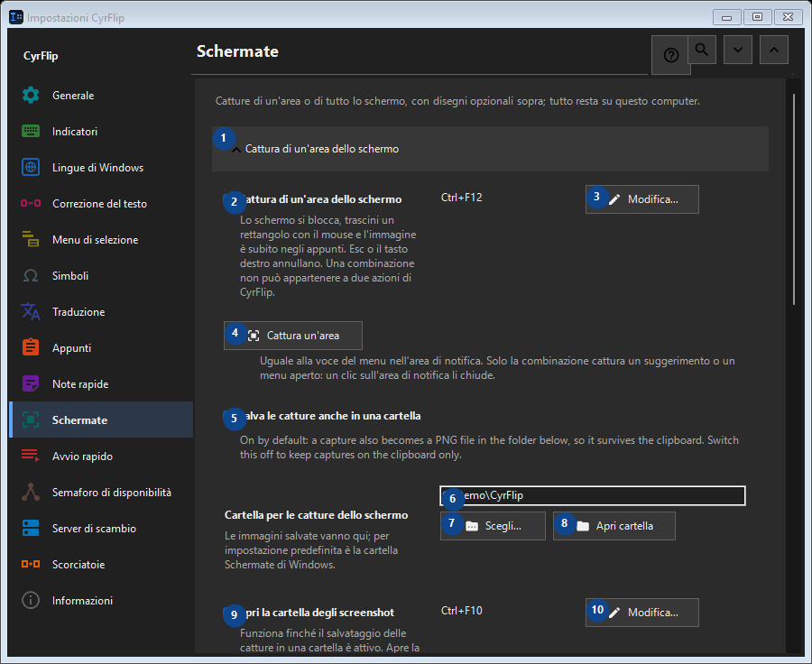Click the 'Apri cartella' button
Viewport: 812px width, 664px height.
click(x=614, y=526)
